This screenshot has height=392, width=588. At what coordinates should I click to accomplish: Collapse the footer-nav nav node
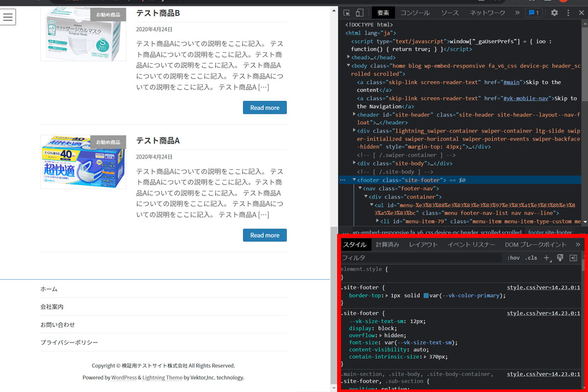(360, 188)
